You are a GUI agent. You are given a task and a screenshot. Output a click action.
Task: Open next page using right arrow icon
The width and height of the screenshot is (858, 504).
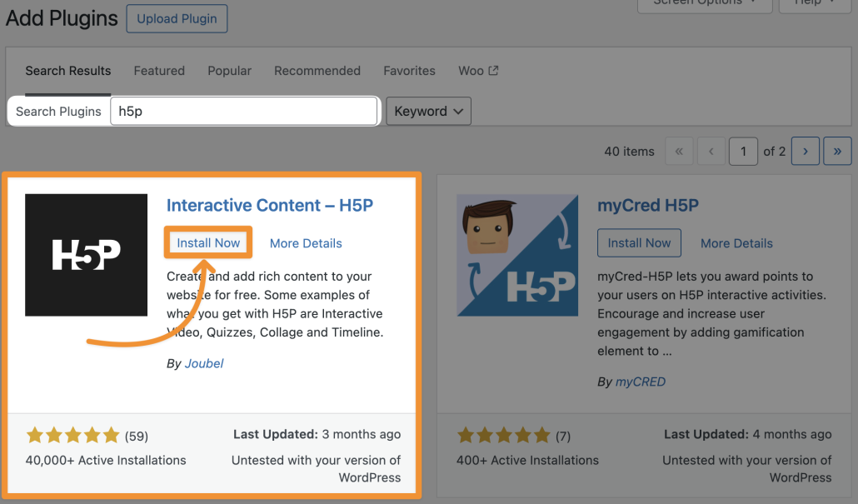805,151
